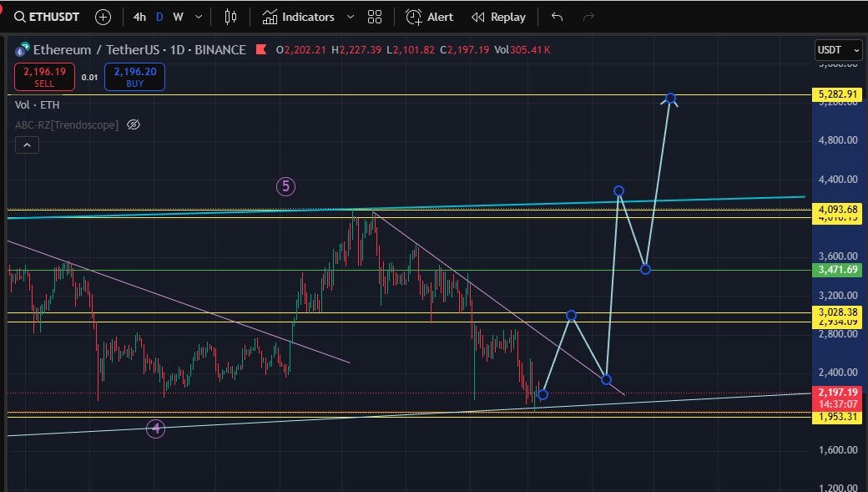This screenshot has width=868, height=492.
Task: Click the plus icon to add a symbol
Action: (102, 16)
